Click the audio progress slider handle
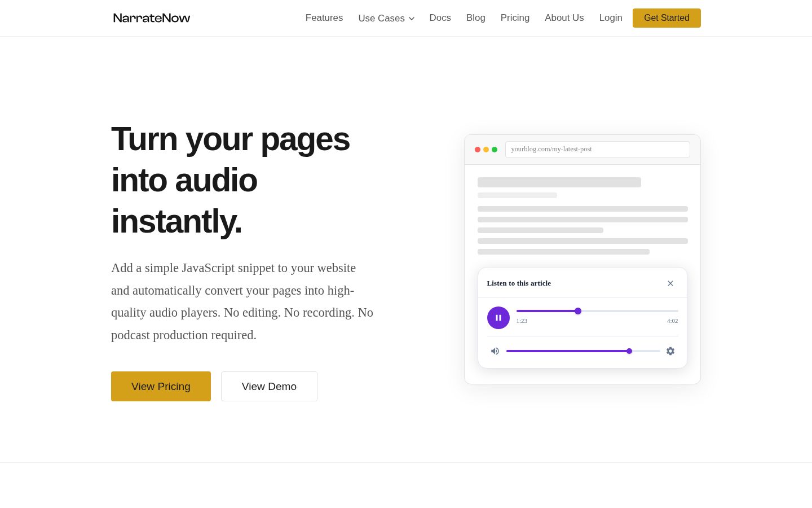 [578, 311]
